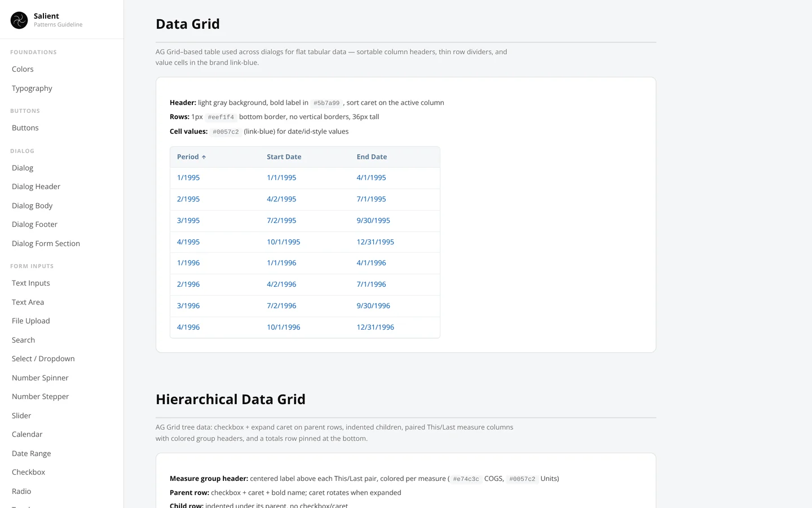The height and width of the screenshot is (508, 812).
Task: Go to Dialog Footer page
Action: click(35, 224)
